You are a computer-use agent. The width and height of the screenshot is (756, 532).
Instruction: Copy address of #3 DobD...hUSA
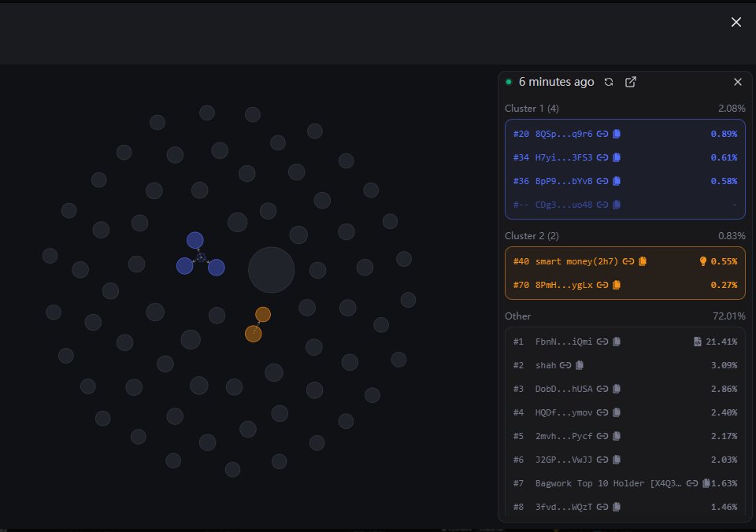click(x=617, y=389)
